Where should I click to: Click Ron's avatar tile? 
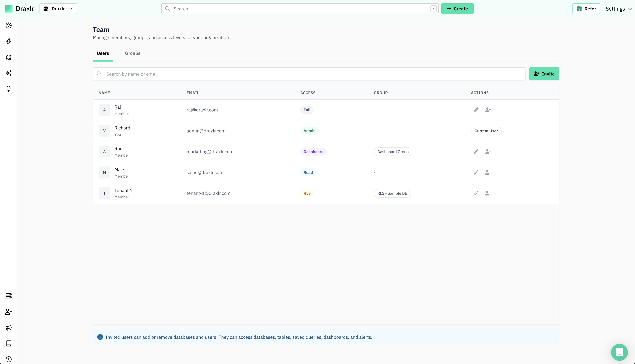click(x=104, y=151)
